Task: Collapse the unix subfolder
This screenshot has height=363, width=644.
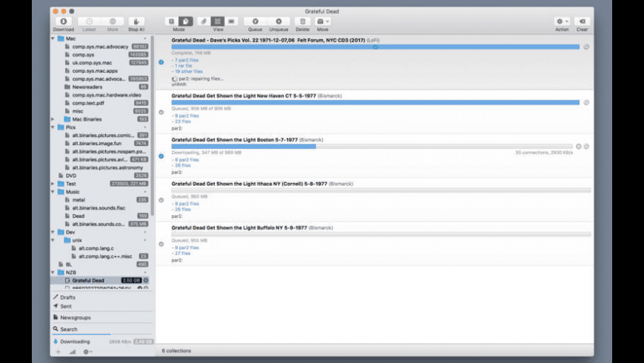Action: (x=53, y=240)
